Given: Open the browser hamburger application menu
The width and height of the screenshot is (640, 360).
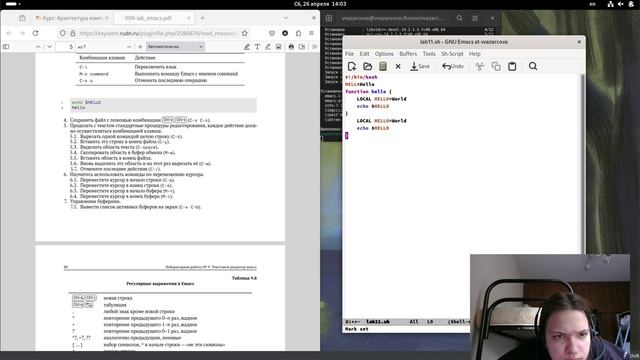Looking at the screenshot, I should pyautogui.click(x=311, y=33).
